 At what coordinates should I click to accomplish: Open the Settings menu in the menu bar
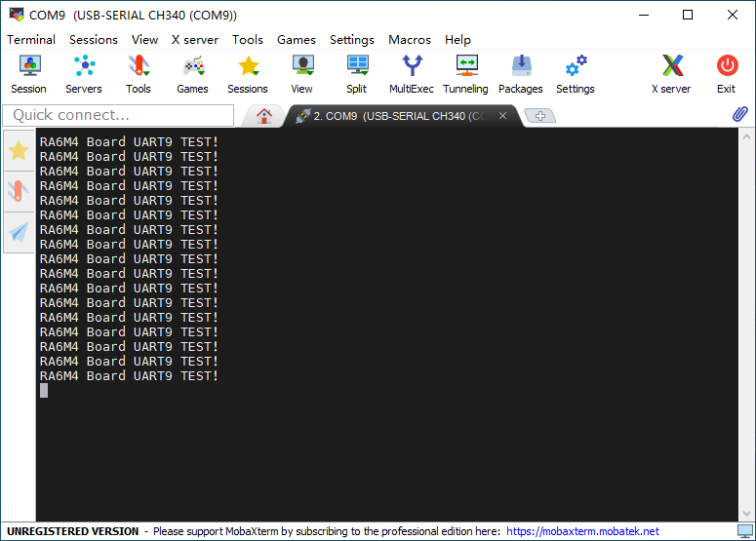tap(352, 40)
